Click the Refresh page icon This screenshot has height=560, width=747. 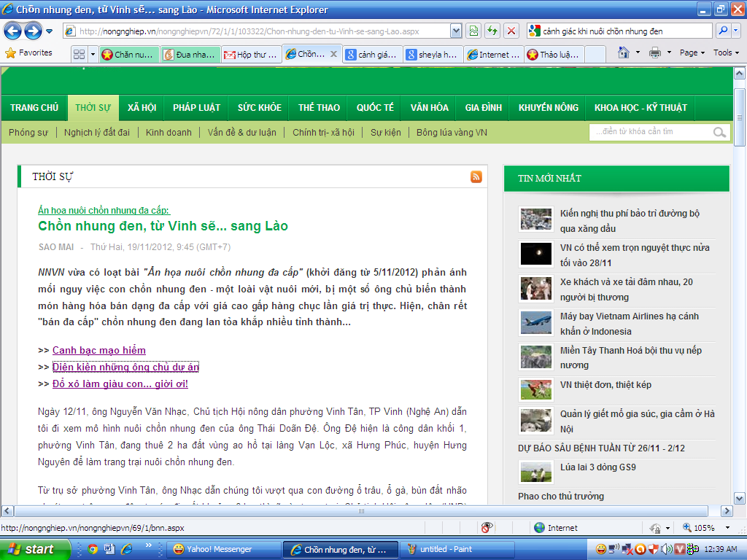click(x=492, y=31)
